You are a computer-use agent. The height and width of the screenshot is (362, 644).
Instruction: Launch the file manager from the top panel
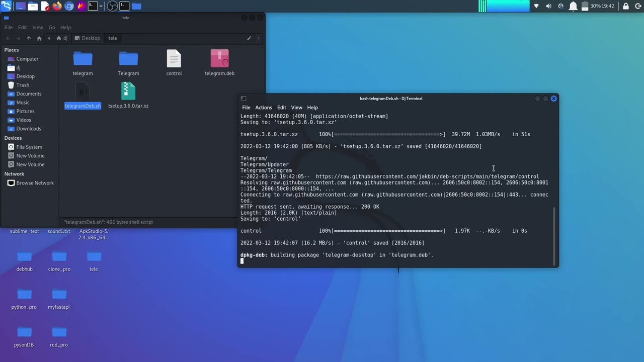tap(33, 6)
